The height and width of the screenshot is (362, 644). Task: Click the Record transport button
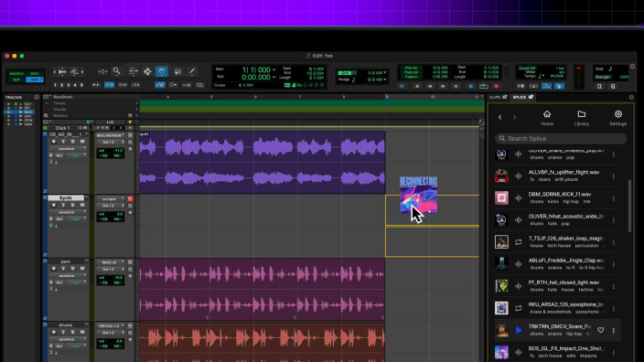(x=497, y=86)
